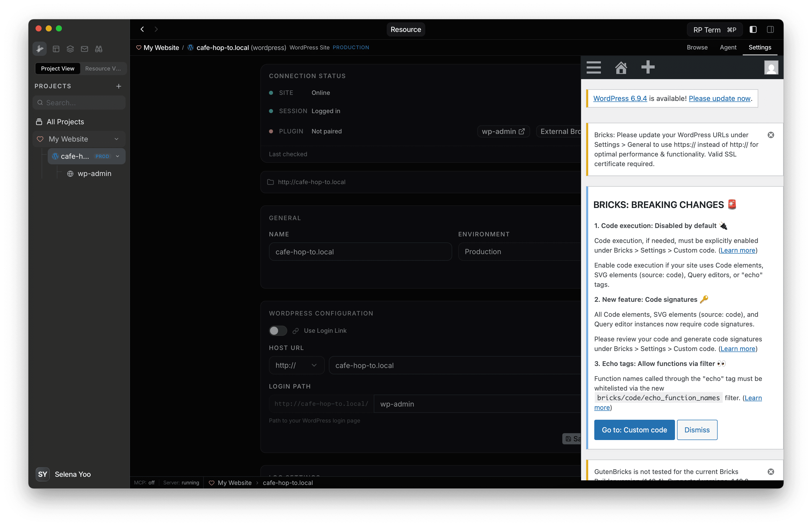Toggle the Use Login Link switch
Screen dimensions: 812x526
(x=278, y=331)
